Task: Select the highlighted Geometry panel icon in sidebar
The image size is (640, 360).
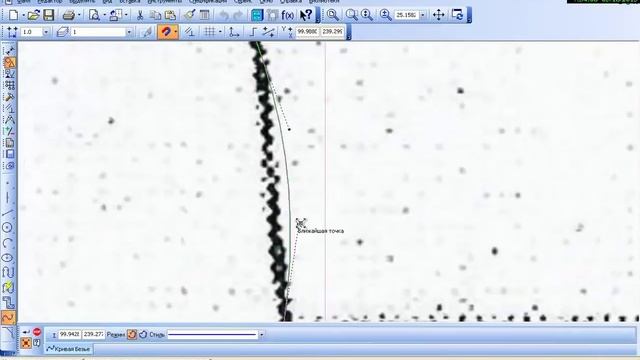Action: (x=9, y=62)
